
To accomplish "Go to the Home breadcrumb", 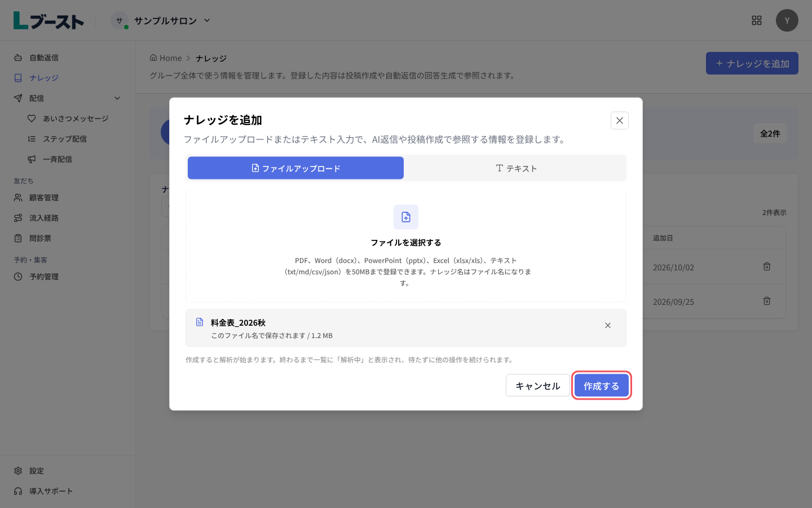I will coord(166,58).
